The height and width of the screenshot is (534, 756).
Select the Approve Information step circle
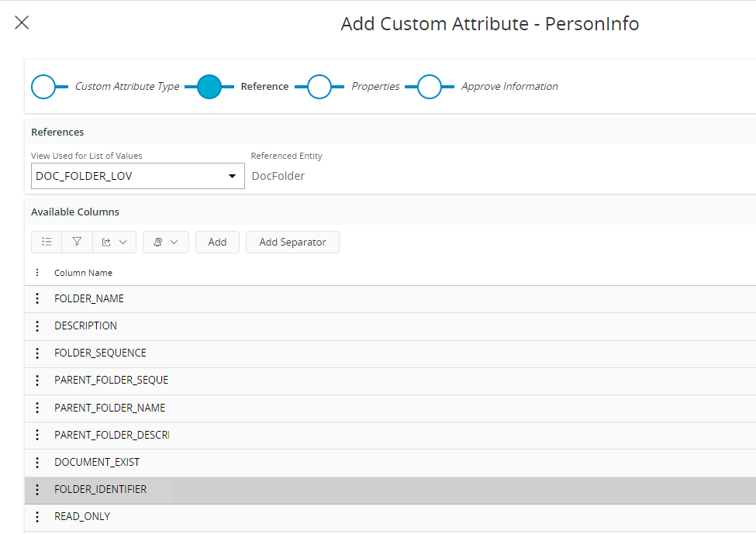430,87
